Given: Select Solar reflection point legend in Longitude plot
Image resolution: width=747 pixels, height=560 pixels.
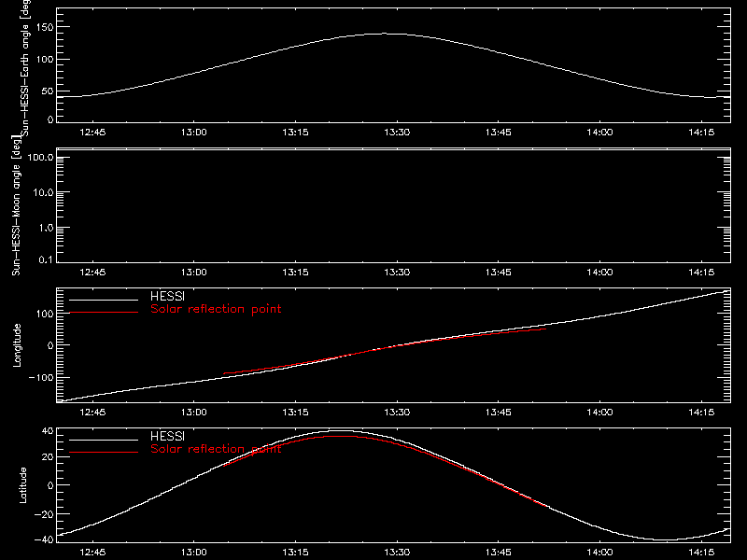Looking at the screenshot, I should (x=216, y=309).
